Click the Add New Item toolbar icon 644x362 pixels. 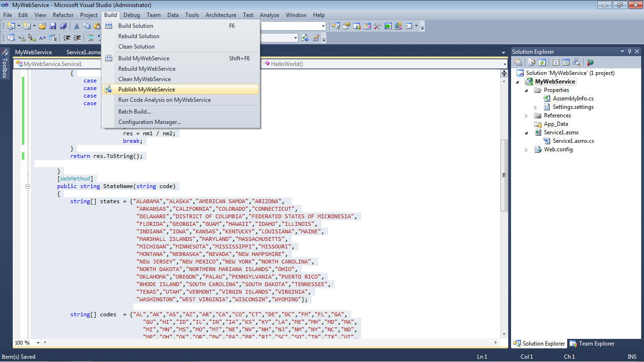tap(27, 26)
